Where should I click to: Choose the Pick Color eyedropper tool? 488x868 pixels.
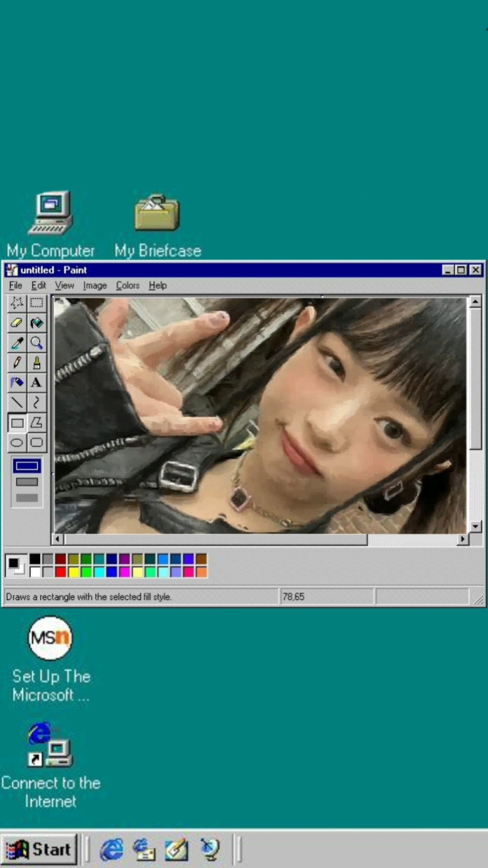point(17,343)
